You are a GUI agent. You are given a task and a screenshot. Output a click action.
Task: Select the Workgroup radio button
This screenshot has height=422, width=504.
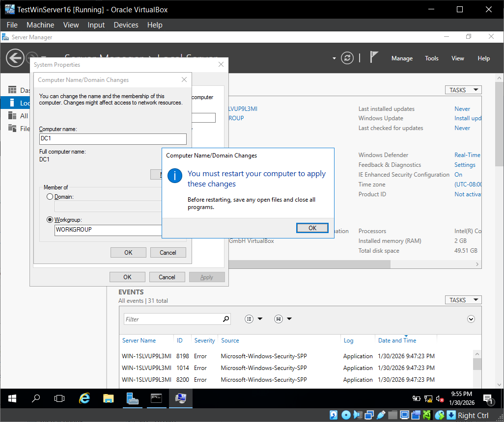pyautogui.click(x=50, y=220)
